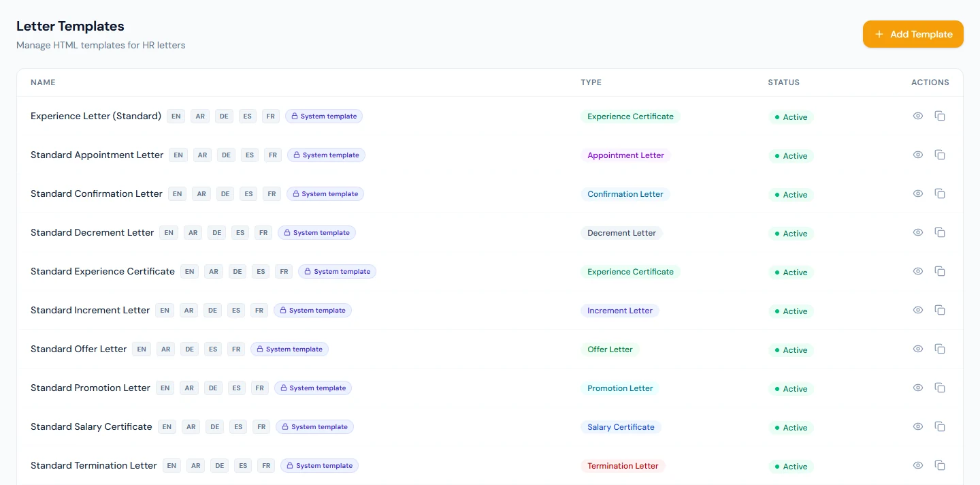
Task: Preview the Standard Experience Certificate template
Action: (x=918, y=271)
